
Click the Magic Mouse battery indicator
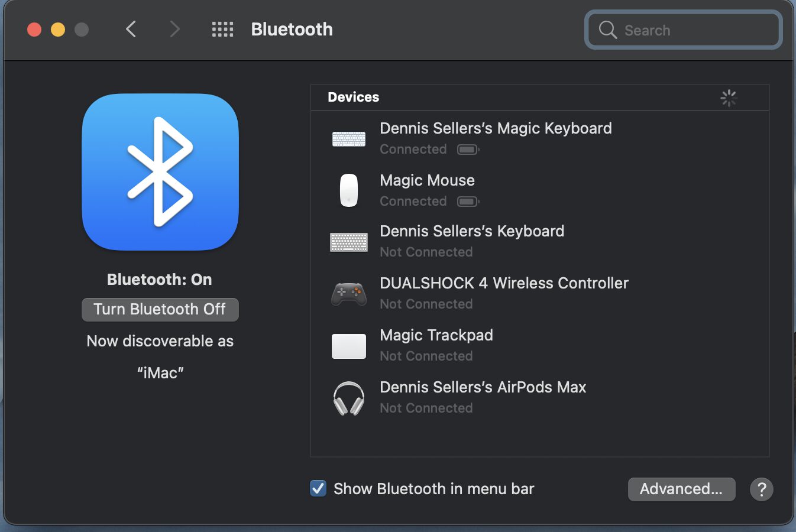[x=468, y=202]
